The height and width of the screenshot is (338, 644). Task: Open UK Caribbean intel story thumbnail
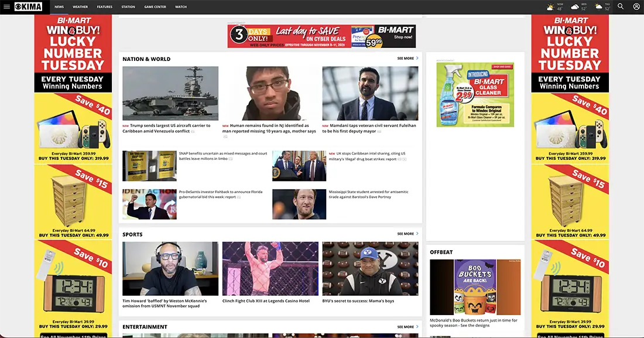[299, 166]
